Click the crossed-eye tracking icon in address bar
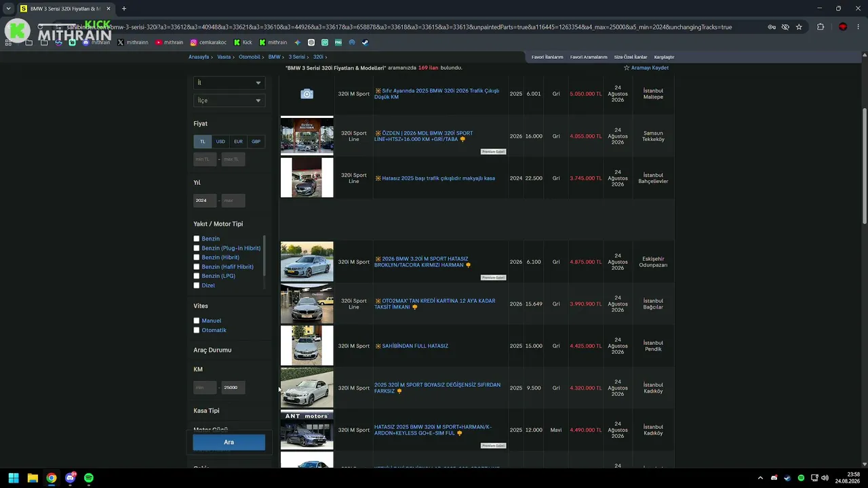 (785, 27)
